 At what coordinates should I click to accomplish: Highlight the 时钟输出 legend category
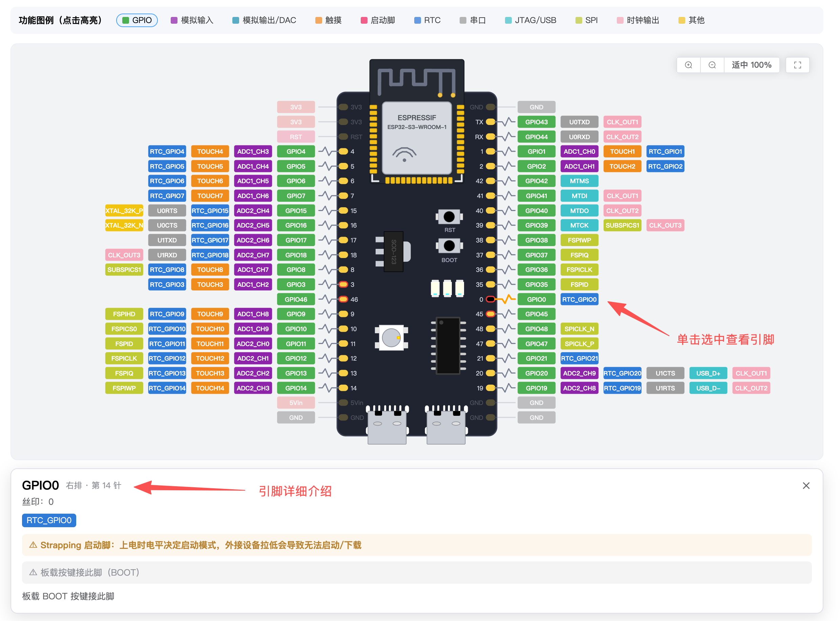638,20
